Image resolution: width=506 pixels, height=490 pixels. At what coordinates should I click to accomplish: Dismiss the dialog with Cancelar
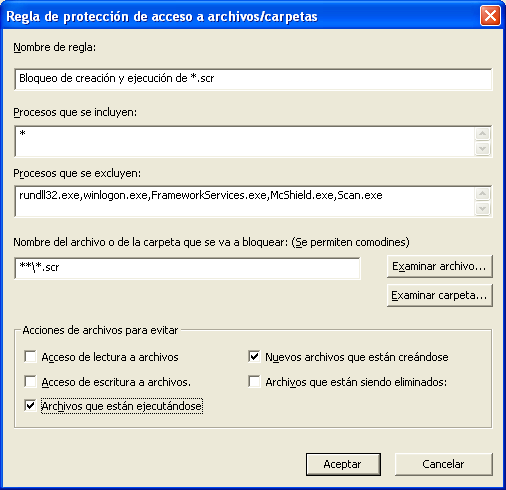coord(444,464)
